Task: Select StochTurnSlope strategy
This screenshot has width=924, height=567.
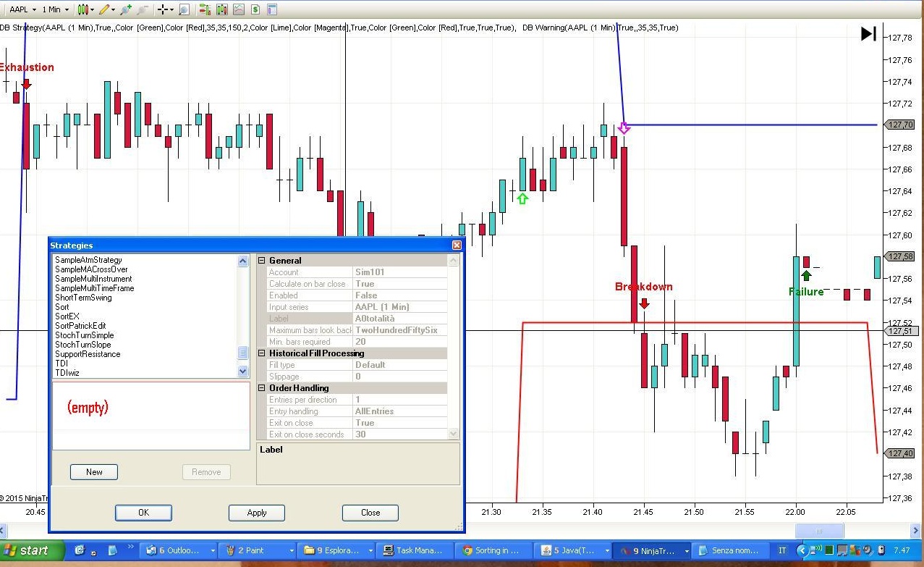Action: click(x=84, y=345)
